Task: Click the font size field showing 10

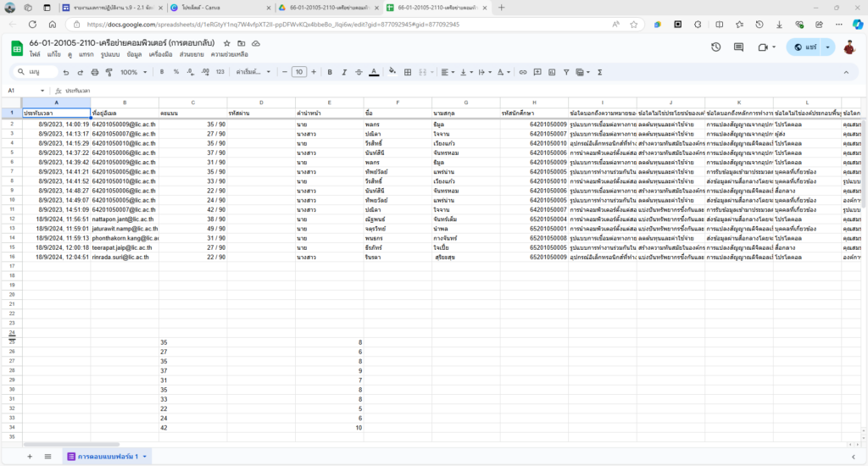Action: click(299, 72)
